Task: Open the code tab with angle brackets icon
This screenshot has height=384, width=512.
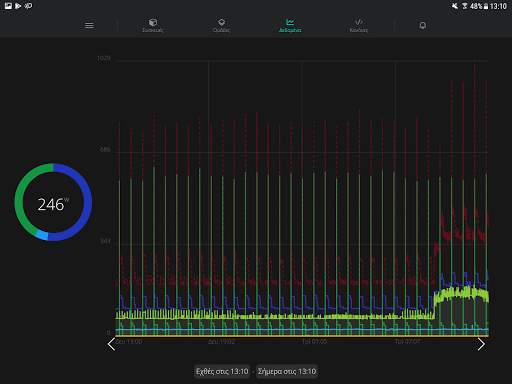Action: (x=359, y=25)
